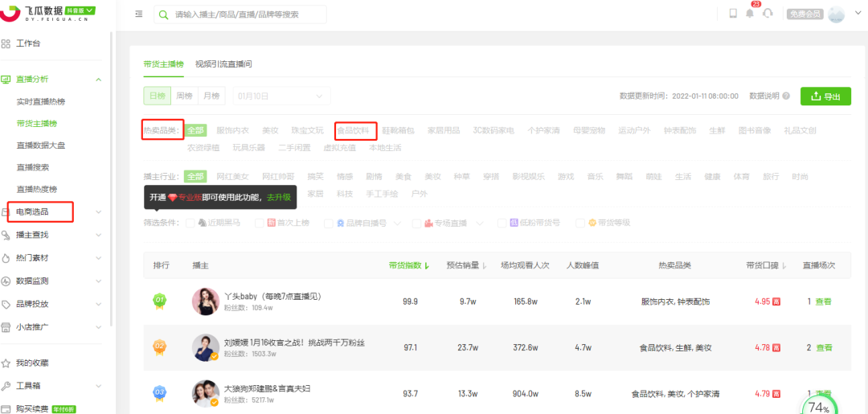This screenshot has height=414, width=868.
Task: Filter by 服饰内衣 hot category
Action: [232, 131]
